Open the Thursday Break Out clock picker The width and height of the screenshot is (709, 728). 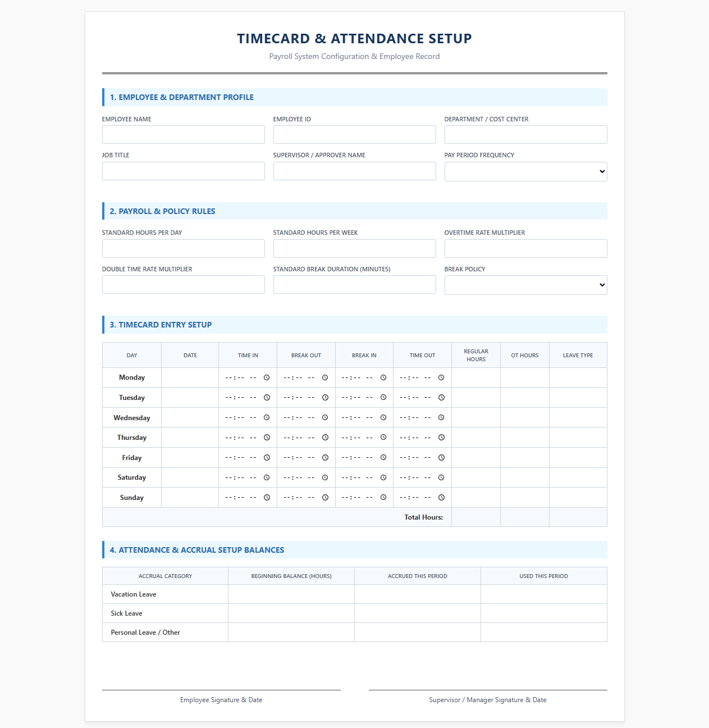click(x=325, y=438)
